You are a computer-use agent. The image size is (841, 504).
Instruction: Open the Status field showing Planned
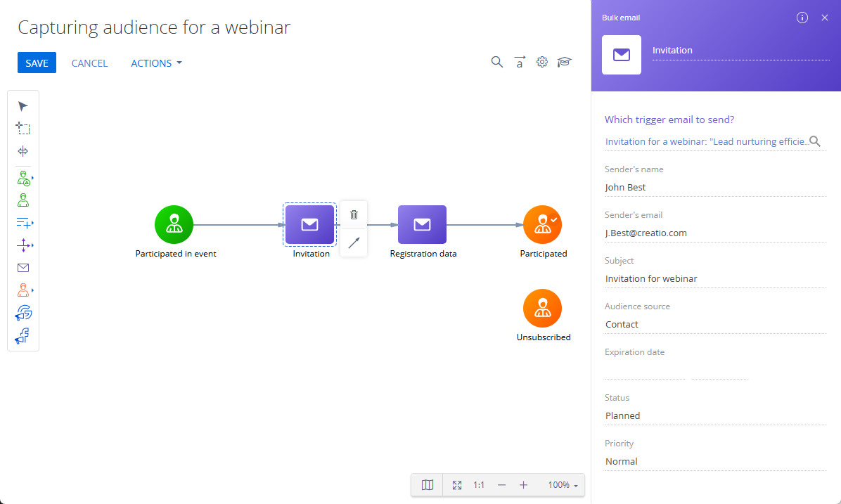tap(716, 415)
